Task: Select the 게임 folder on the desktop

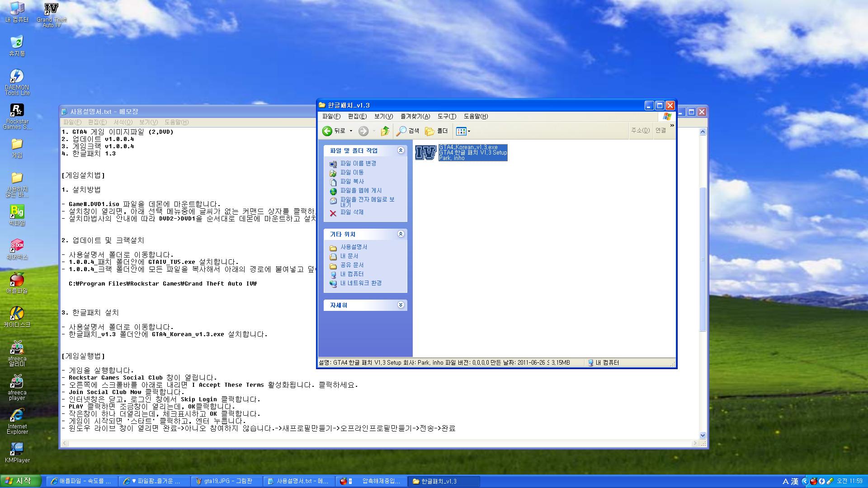Action: [x=17, y=148]
